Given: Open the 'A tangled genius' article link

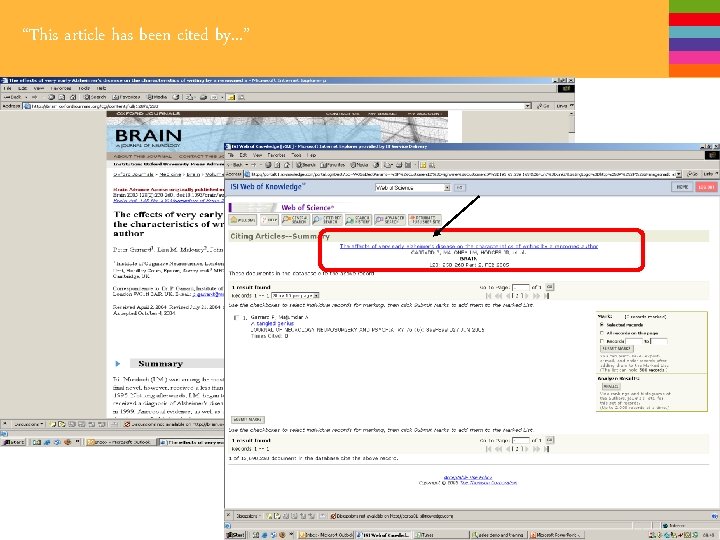Looking at the screenshot, I should [272, 324].
